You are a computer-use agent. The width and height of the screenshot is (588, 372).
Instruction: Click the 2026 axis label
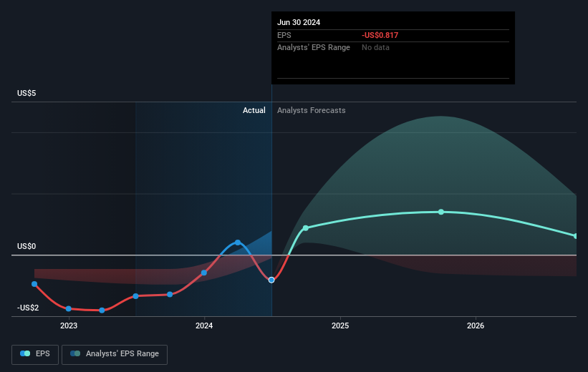pyautogui.click(x=476, y=326)
